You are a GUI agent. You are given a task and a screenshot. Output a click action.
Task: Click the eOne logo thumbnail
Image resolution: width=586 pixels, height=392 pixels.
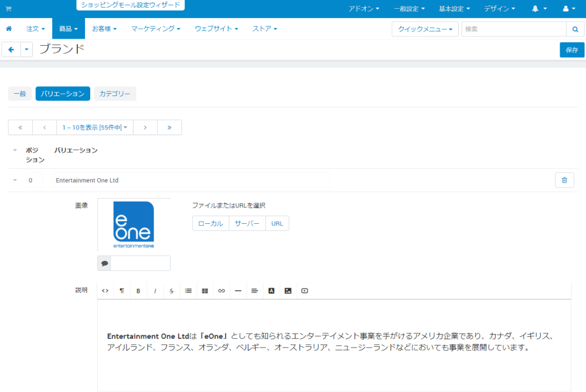pos(134,224)
